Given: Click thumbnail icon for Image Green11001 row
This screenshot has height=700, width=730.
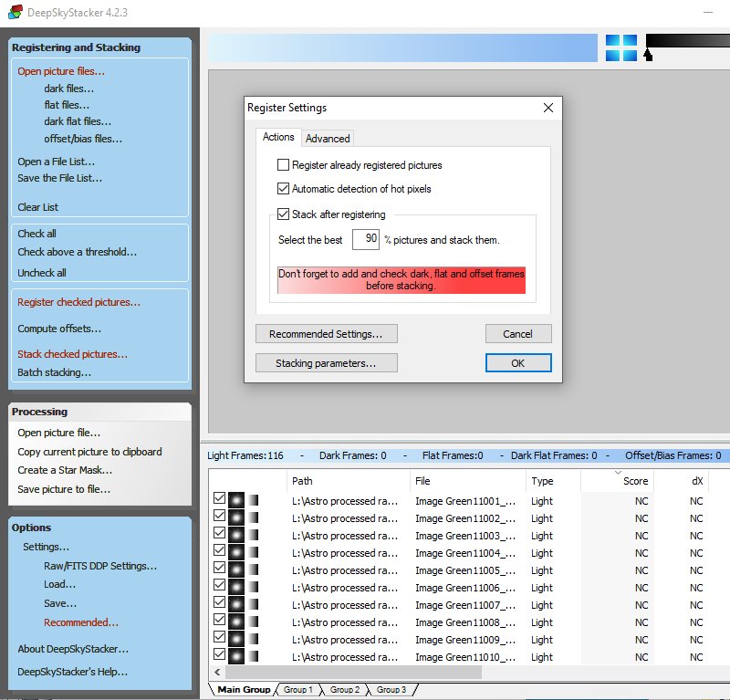Looking at the screenshot, I should (236, 500).
